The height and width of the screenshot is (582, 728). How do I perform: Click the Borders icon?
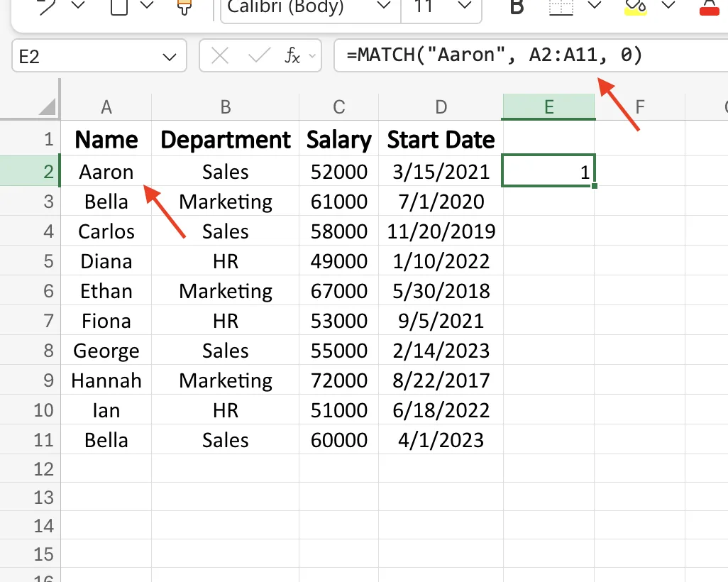[x=561, y=6]
